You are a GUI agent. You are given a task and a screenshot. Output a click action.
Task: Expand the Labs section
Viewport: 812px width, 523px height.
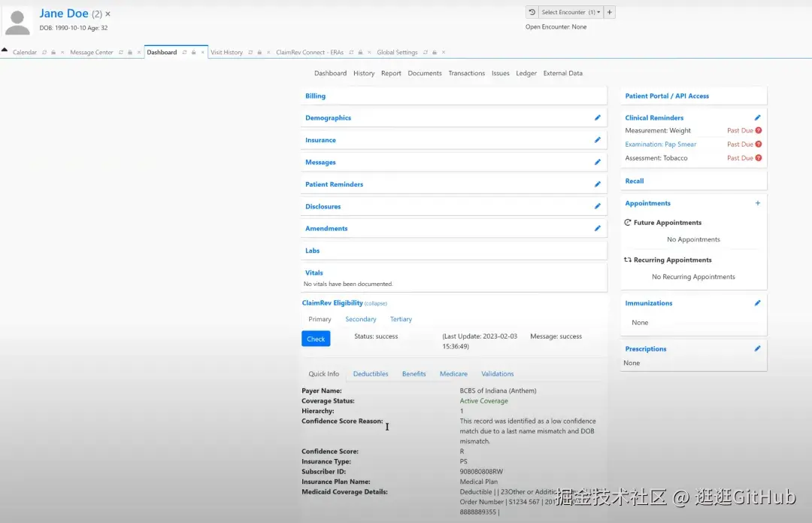click(x=312, y=251)
